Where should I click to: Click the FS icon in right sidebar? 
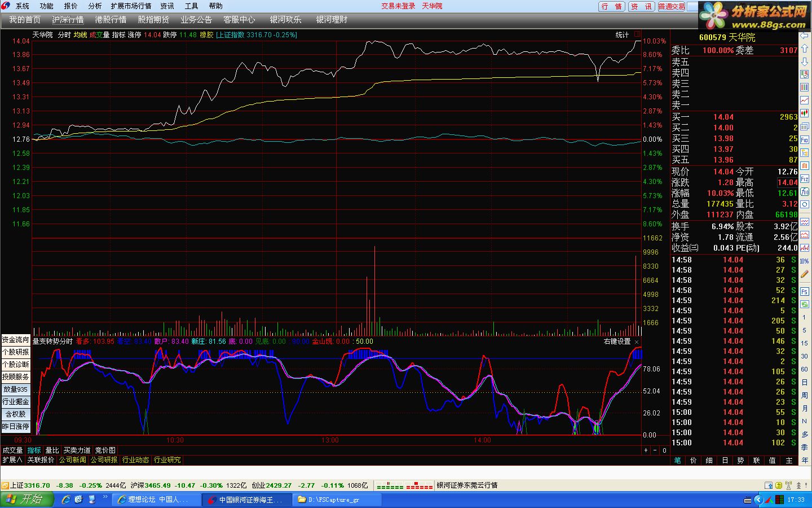[x=805, y=291]
